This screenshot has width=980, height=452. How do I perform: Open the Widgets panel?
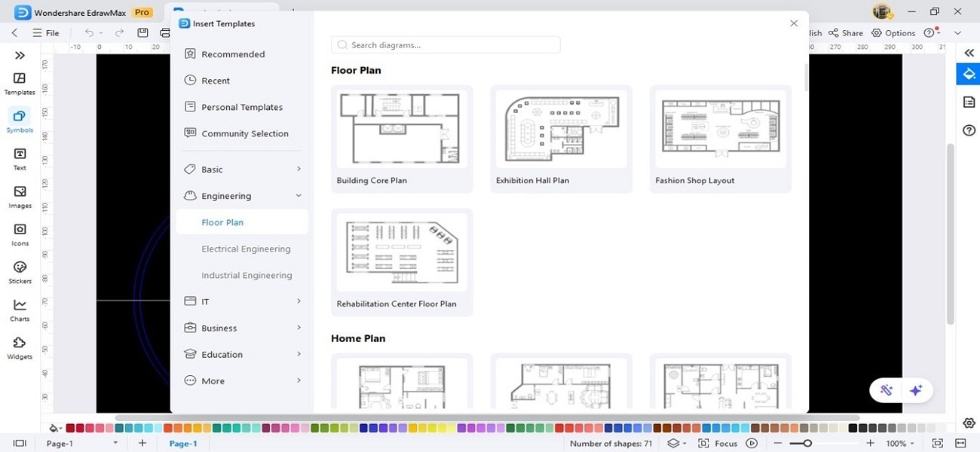point(20,347)
